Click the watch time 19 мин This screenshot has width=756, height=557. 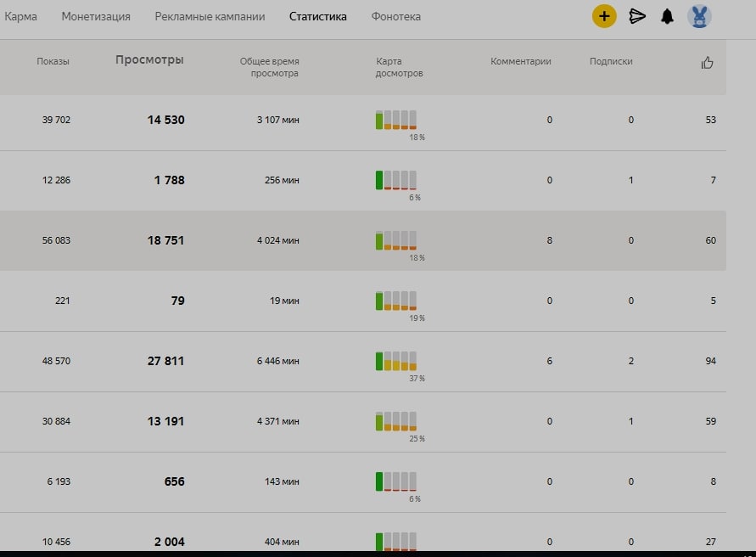tap(284, 301)
